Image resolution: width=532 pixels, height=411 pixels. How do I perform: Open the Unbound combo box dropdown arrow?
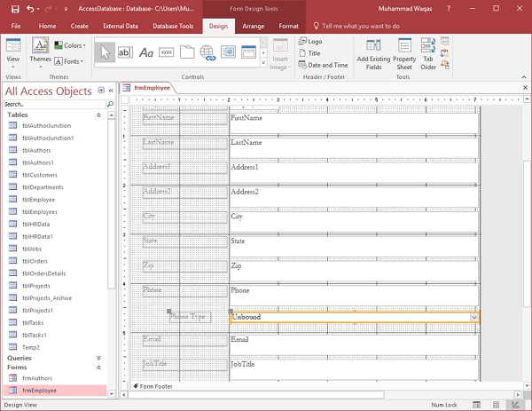coord(474,317)
